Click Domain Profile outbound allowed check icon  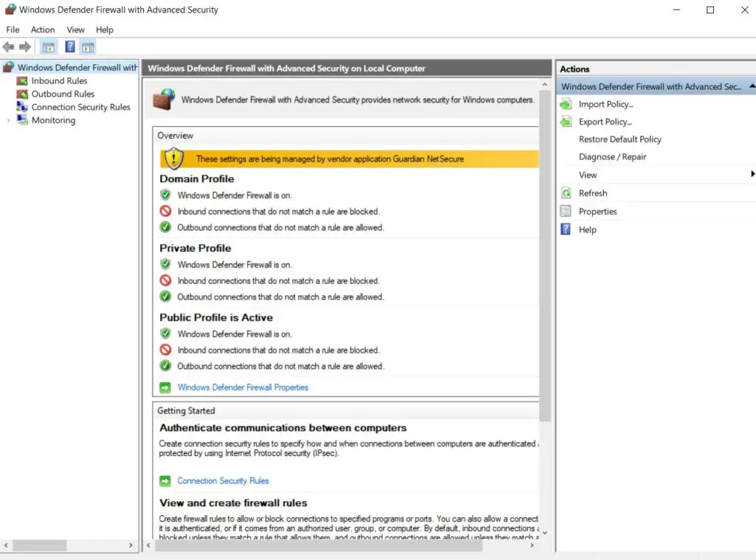165,227
